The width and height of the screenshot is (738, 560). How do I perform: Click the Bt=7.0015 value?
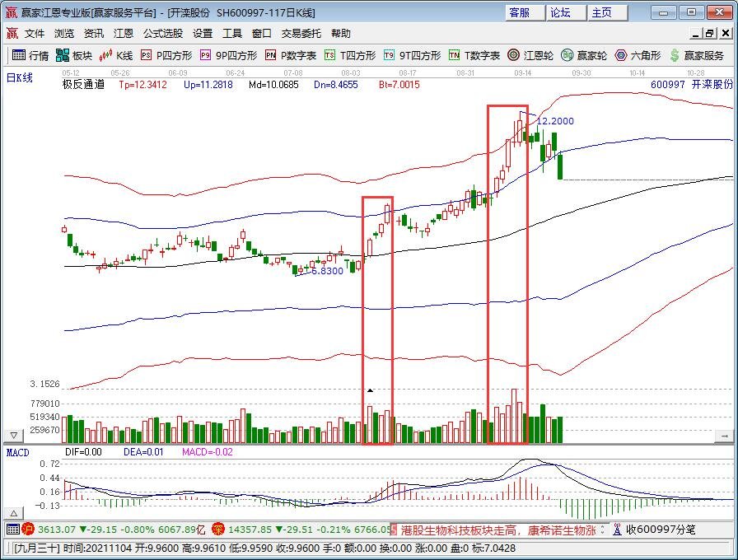[x=399, y=85]
